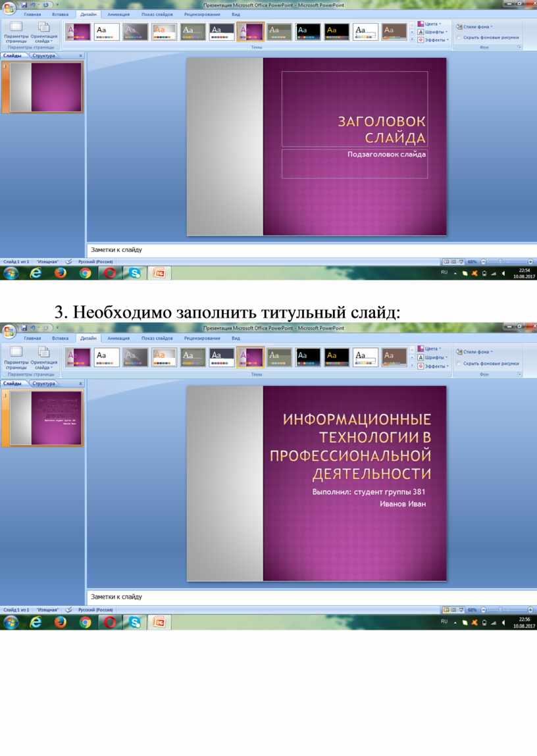Open Показ слайдов tab in lower screenshot
The image size is (537, 756).
(157, 338)
